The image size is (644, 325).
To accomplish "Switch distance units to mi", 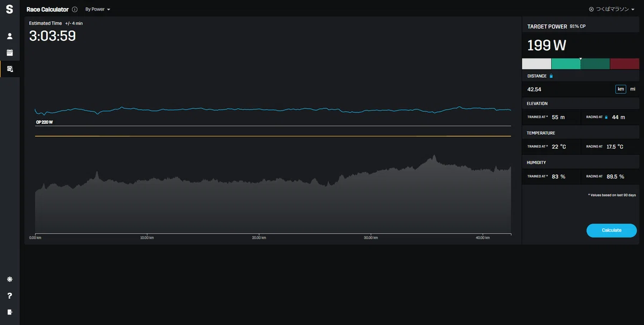I will 633,89.
